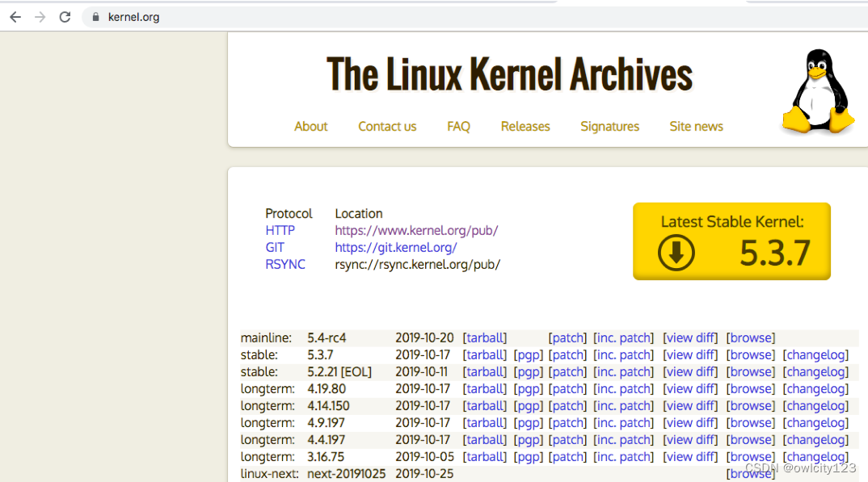Open inc. patch for longterm 4.14.150

tap(623, 406)
